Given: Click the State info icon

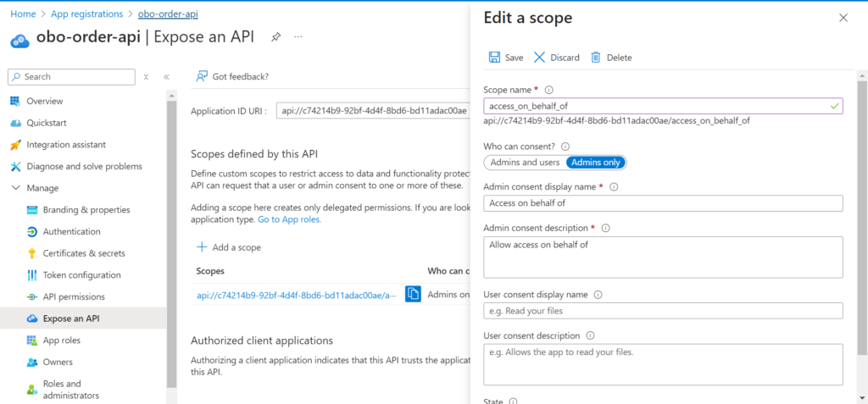Looking at the screenshot, I should click(513, 401).
